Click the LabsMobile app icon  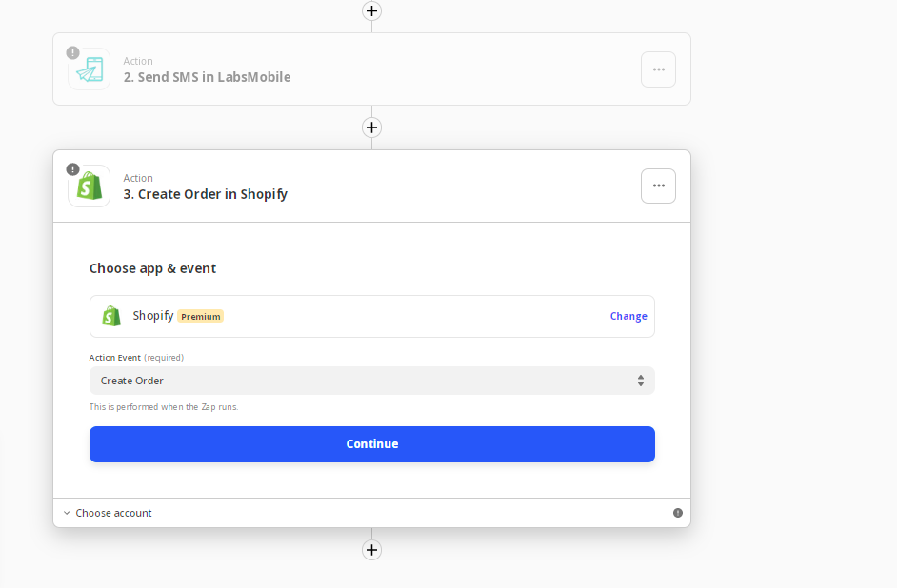(90, 69)
